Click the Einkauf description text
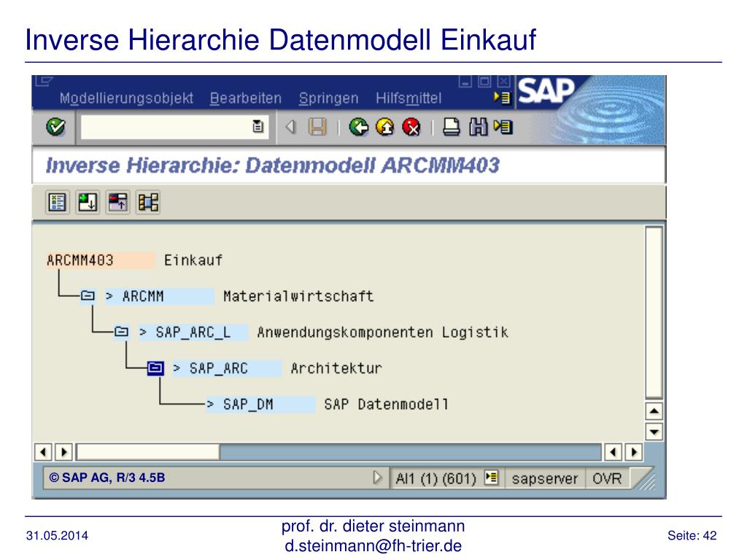The image size is (747, 560). click(x=193, y=260)
